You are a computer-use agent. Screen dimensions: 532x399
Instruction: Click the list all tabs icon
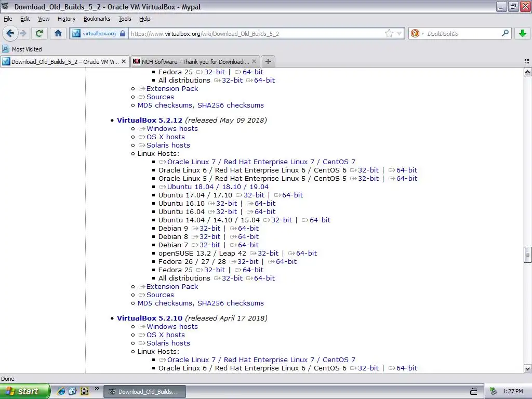tap(527, 61)
